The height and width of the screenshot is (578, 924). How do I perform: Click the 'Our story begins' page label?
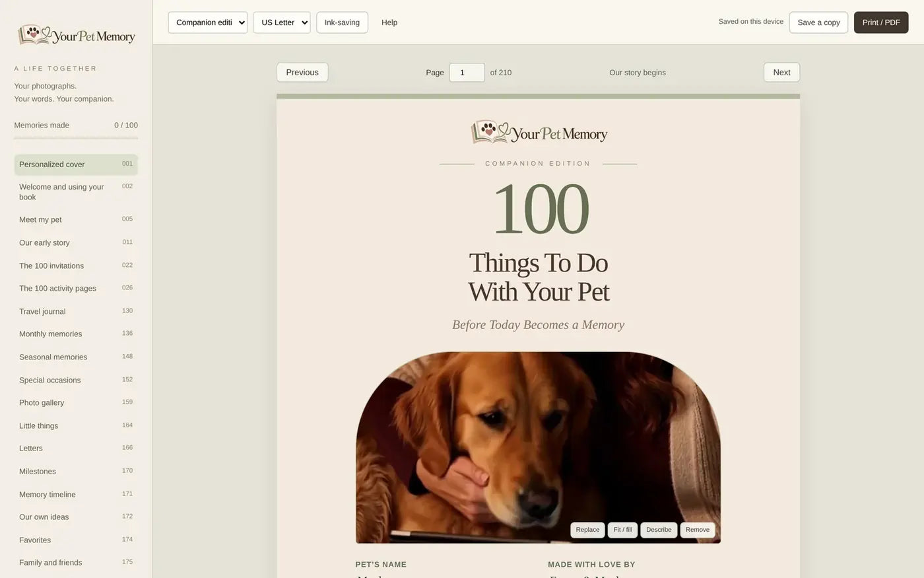(638, 73)
